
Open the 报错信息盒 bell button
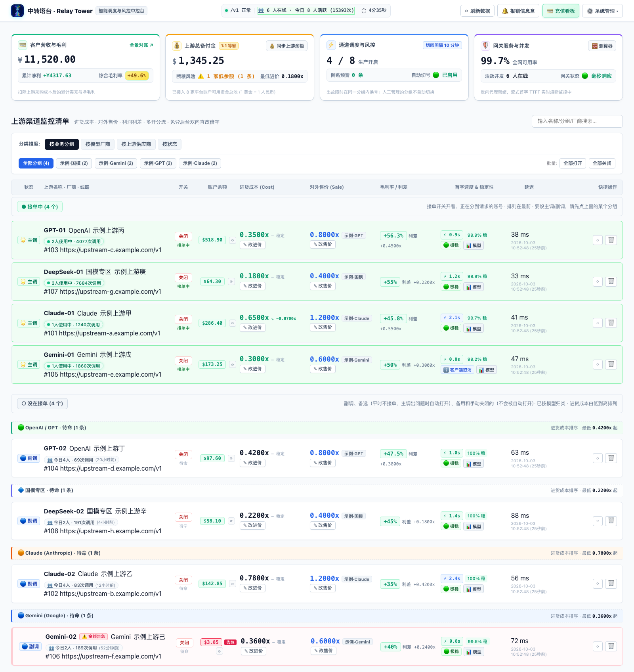pyautogui.click(x=518, y=11)
